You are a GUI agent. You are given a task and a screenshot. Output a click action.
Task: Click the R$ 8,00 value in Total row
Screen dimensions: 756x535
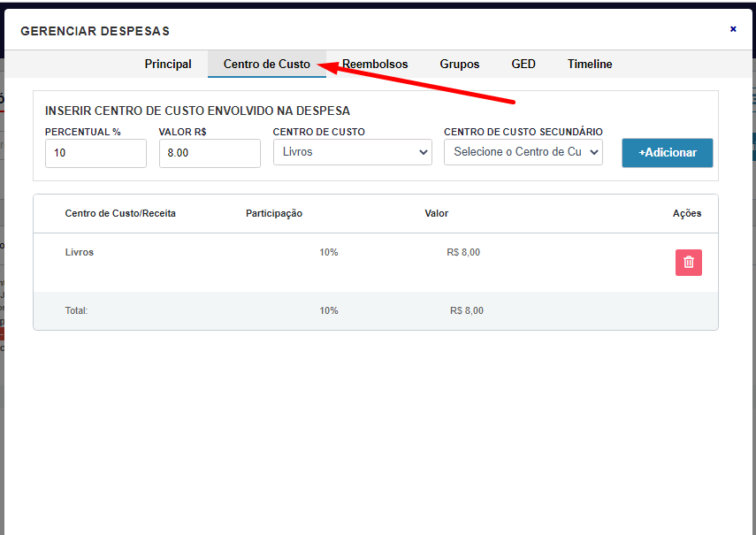[467, 311]
